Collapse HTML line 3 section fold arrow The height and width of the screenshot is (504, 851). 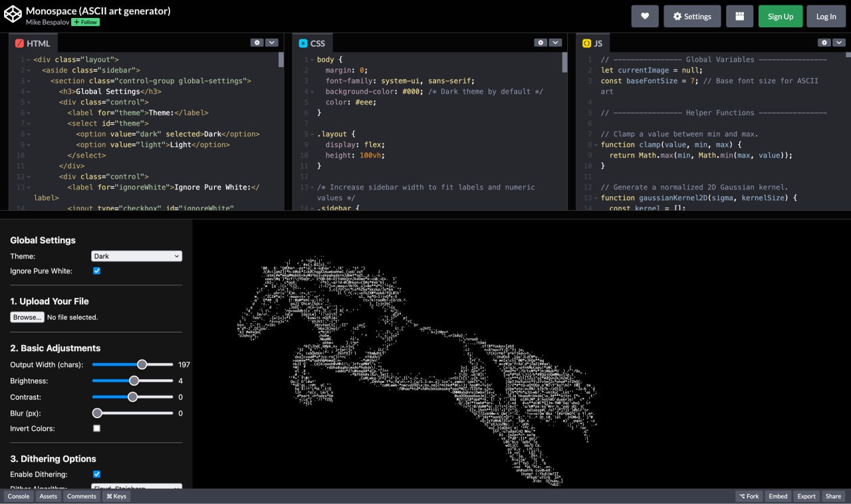(29, 81)
